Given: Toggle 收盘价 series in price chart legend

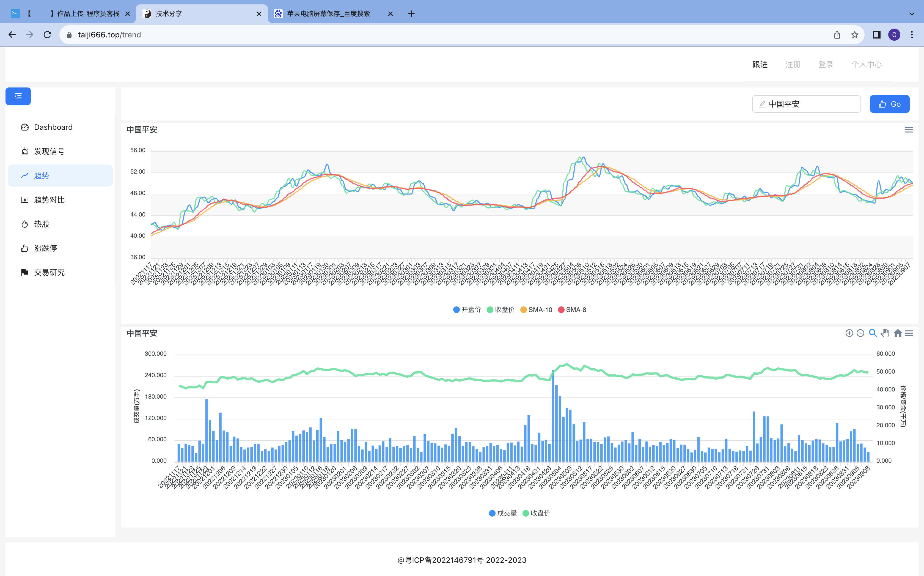Looking at the screenshot, I should tap(501, 310).
